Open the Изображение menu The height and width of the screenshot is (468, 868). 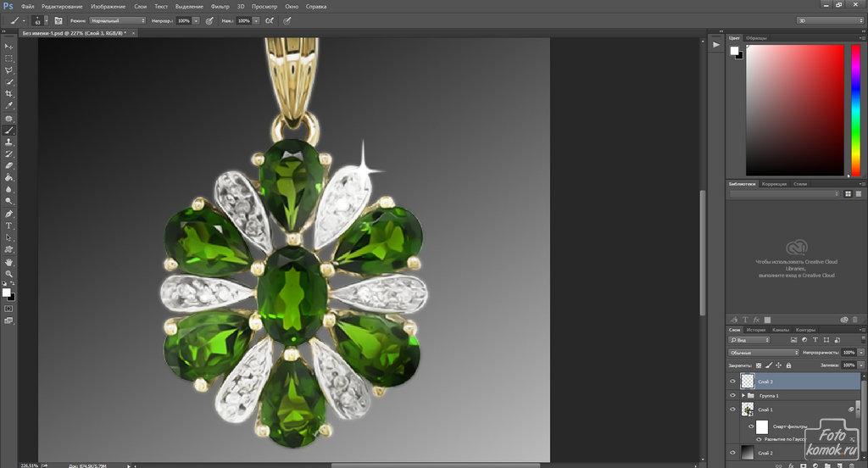coord(108,6)
